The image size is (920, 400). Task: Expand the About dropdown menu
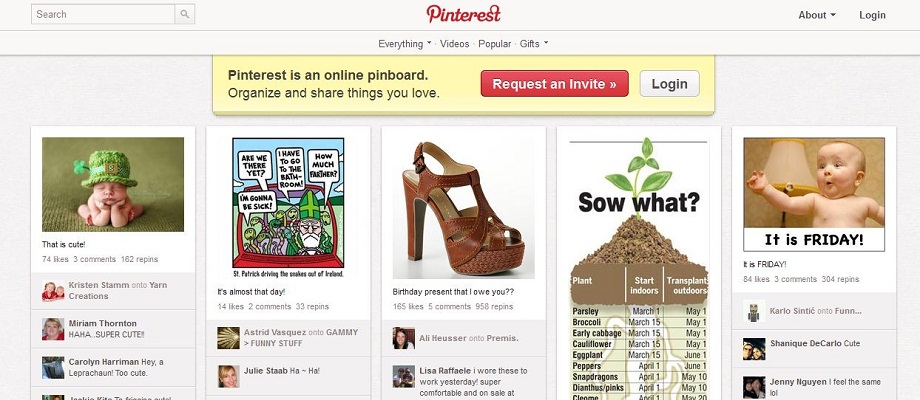[x=817, y=15]
